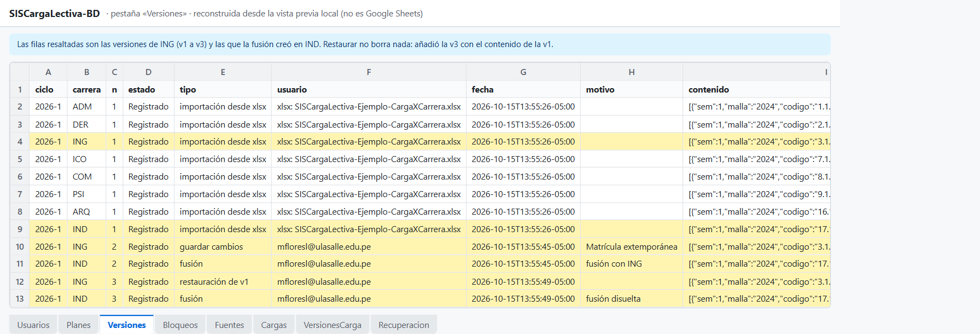Select the 'fecha' header cell
980x334 pixels.
point(523,89)
